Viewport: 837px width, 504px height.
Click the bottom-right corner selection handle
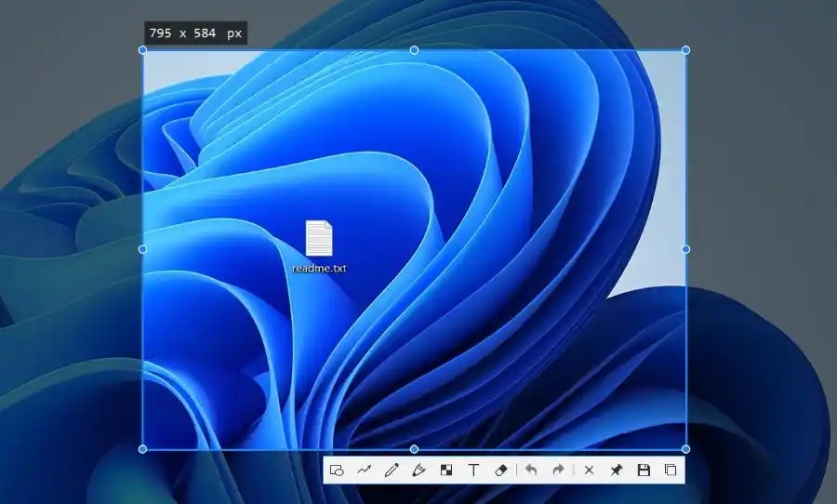(x=686, y=449)
